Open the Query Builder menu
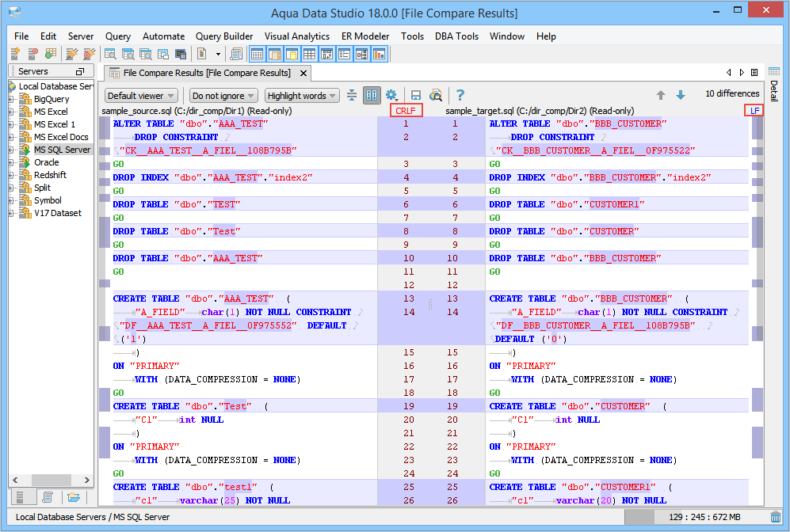Viewport: 790px width, 532px height. [224, 36]
